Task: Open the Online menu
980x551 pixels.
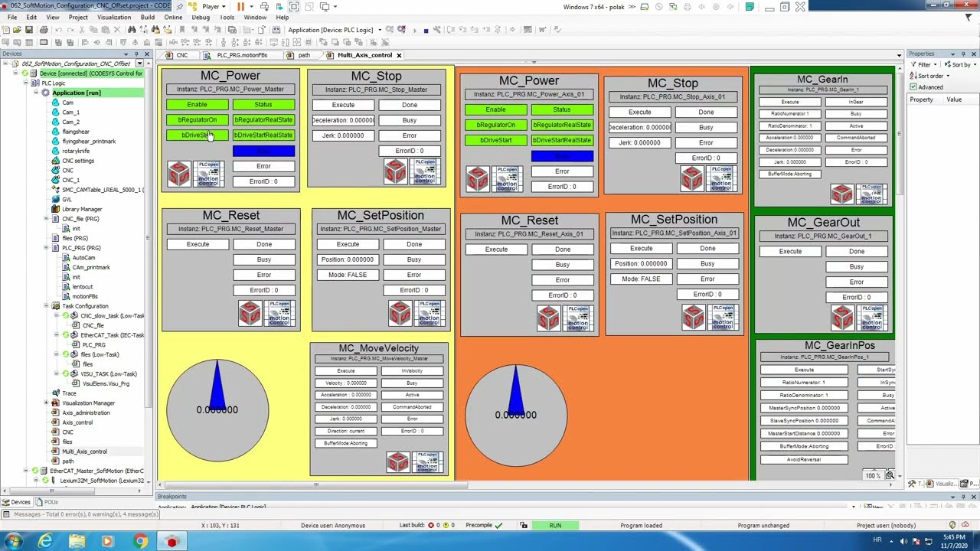Action: [173, 17]
